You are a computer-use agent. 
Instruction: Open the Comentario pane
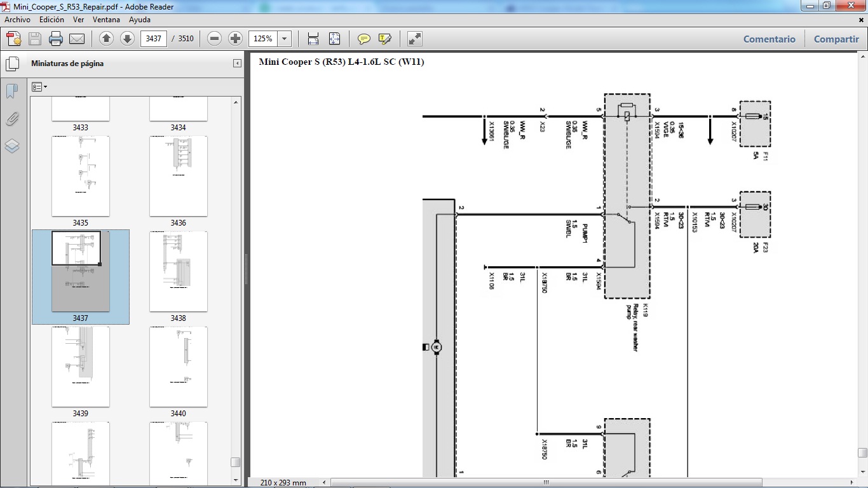click(770, 39)
